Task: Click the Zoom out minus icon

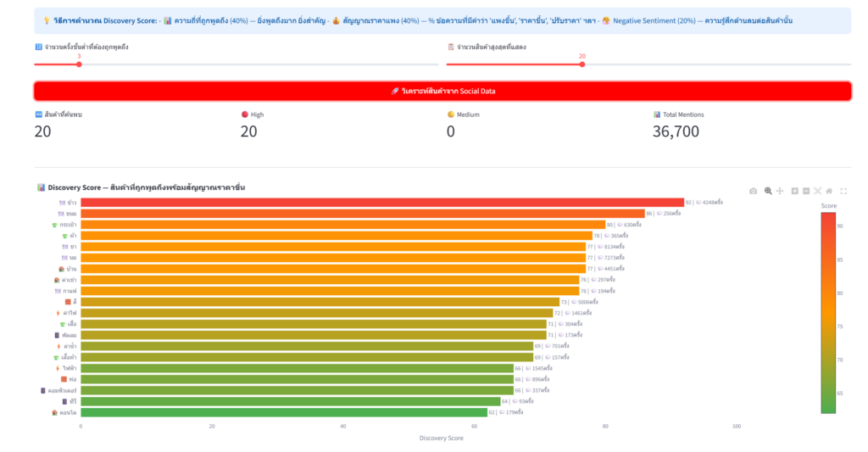Action: pyautogui.click(x=806, y=191)
